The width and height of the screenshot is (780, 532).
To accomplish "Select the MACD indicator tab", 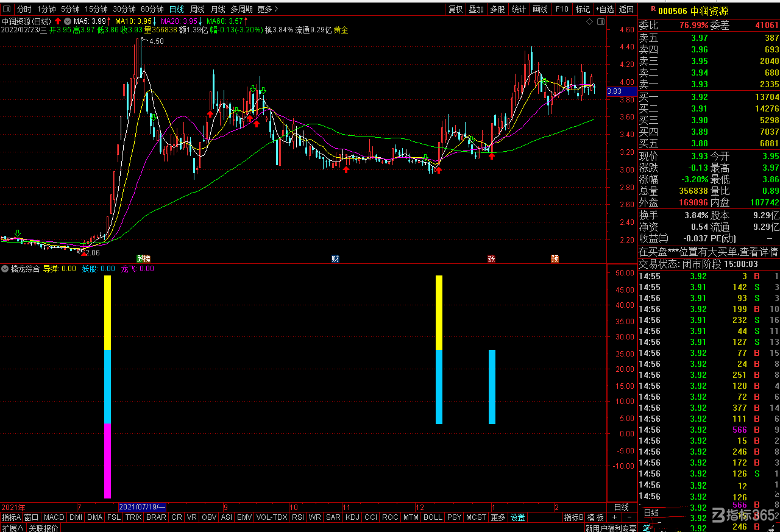I will 54,517.
